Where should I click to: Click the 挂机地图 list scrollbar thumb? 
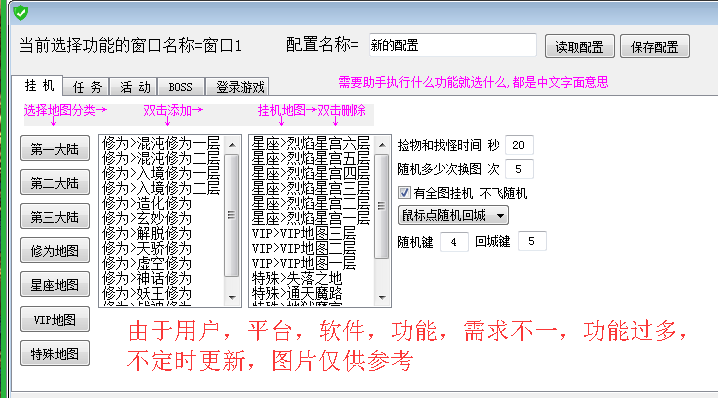pos(382,206)
